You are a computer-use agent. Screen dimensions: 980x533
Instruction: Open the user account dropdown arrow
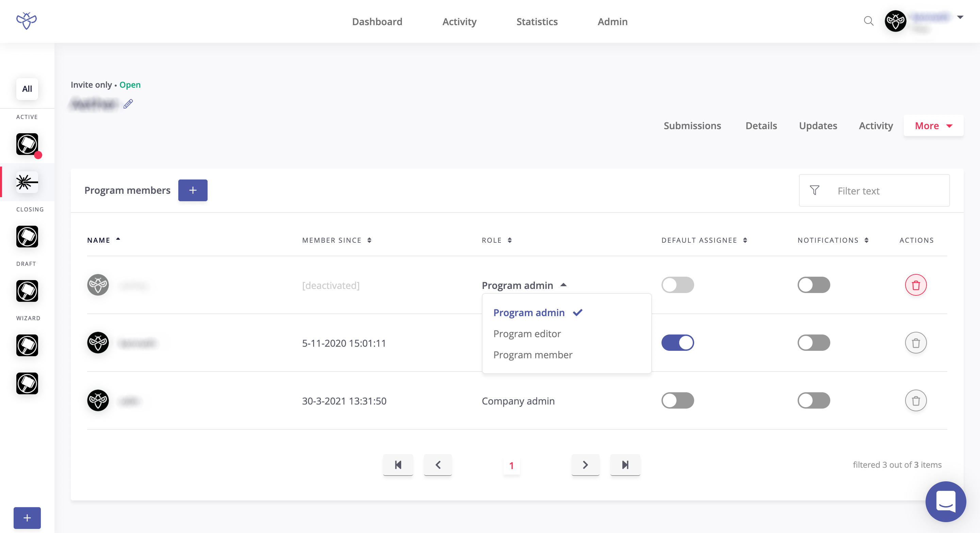[x=960, y=17]
